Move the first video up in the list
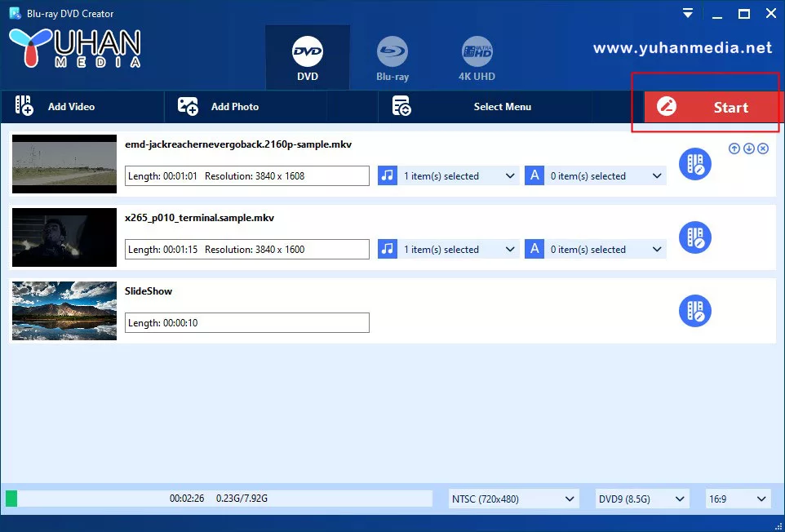Viewport: 785px width, 532px height. [x=734, y=149]
